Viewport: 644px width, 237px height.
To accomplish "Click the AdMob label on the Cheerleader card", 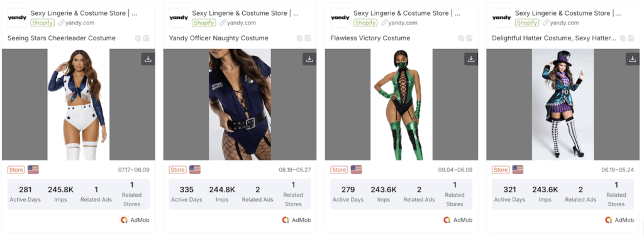I will click(x=135, y=220).
